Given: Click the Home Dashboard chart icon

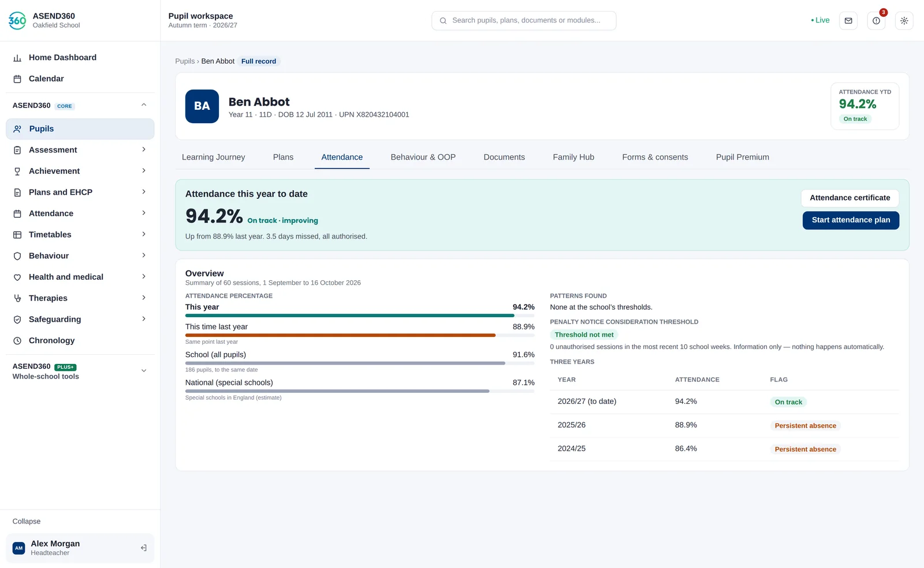Looking at the screenshot, I should pyautogui.click(x=17, y=58).
